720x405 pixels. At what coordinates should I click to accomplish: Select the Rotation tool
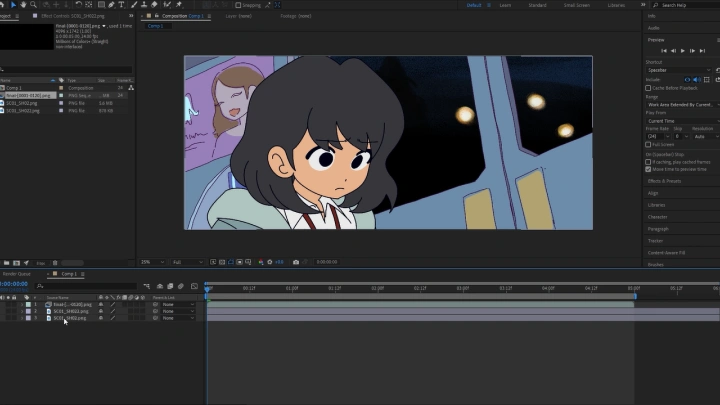pyautogui.click(x=79, y=5)
